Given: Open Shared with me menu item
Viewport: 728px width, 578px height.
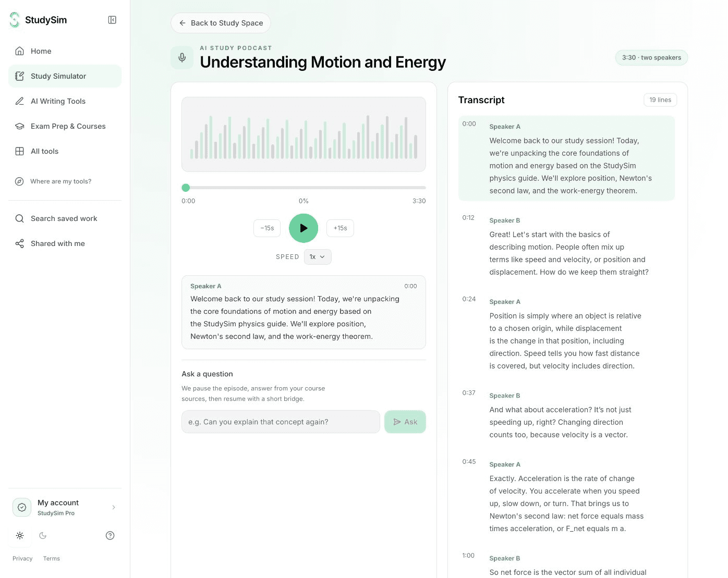Looking at the screenshot, I should (65, 243).
